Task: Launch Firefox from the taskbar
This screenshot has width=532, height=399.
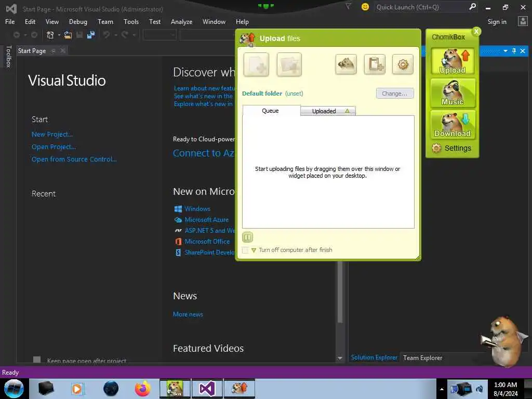Action: 143,389
